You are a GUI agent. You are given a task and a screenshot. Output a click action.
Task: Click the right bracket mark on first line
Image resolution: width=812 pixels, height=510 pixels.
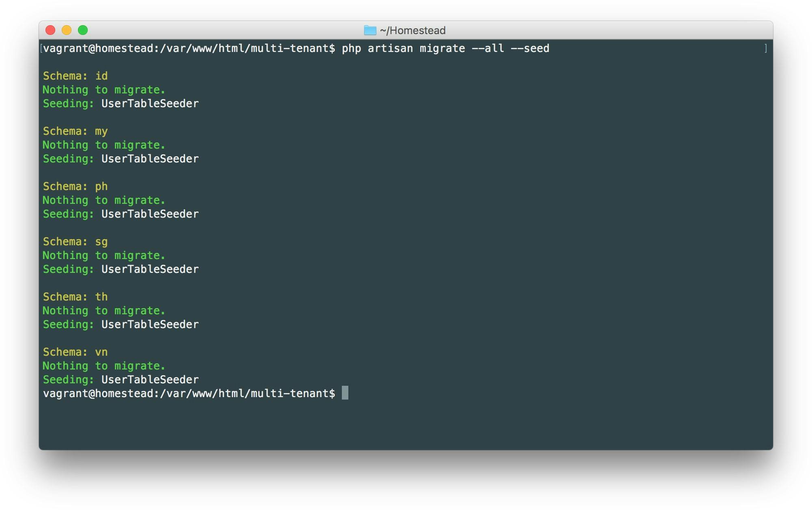point(766,48)
